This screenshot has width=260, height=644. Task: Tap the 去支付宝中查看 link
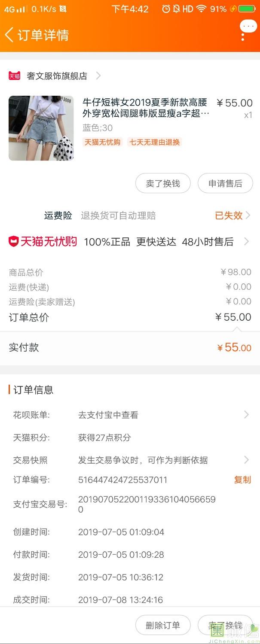108,415
